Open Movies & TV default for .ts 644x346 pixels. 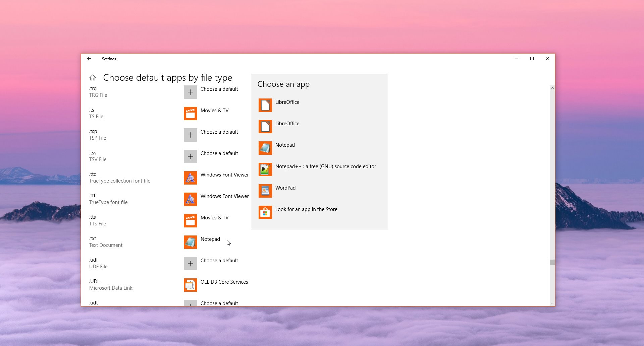tap(214, 111)
